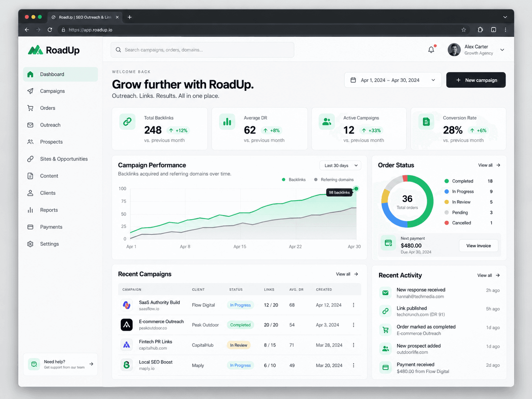Open the notifications bell
Screen dimensions: 532x399
click(431, 50)
